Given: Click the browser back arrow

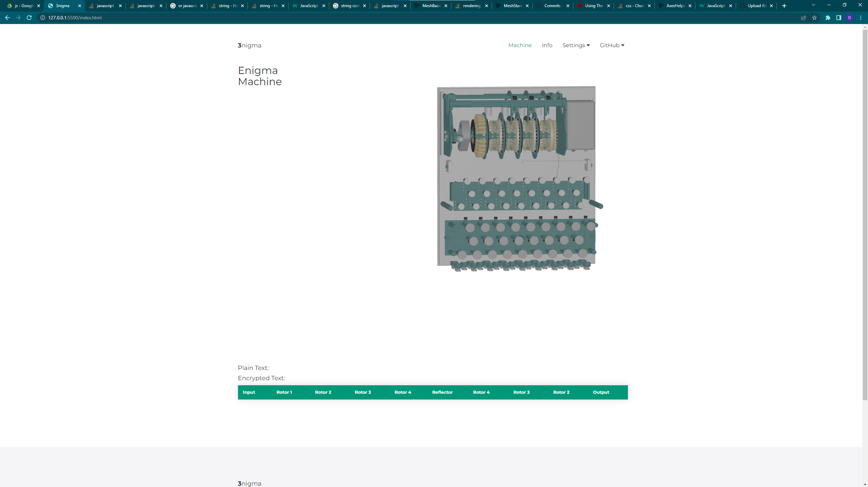Looking at the screenshot, I should (x=7, y=18).
